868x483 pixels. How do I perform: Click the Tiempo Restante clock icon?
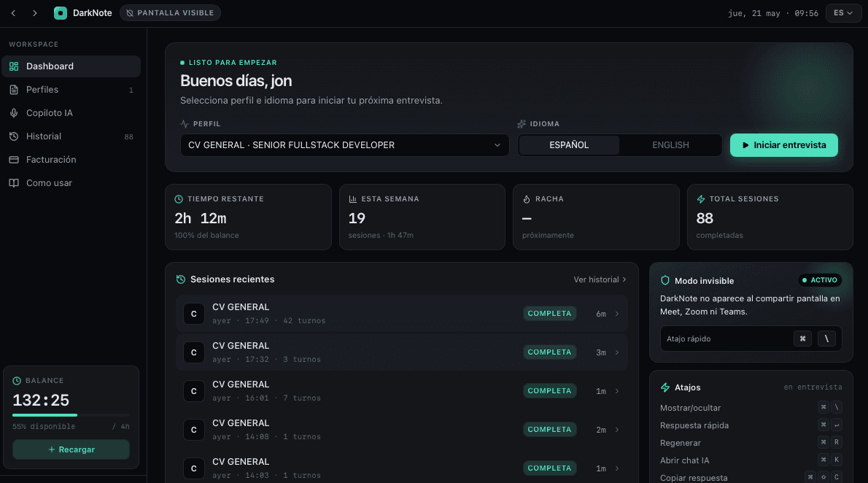[x=179, y=199]
